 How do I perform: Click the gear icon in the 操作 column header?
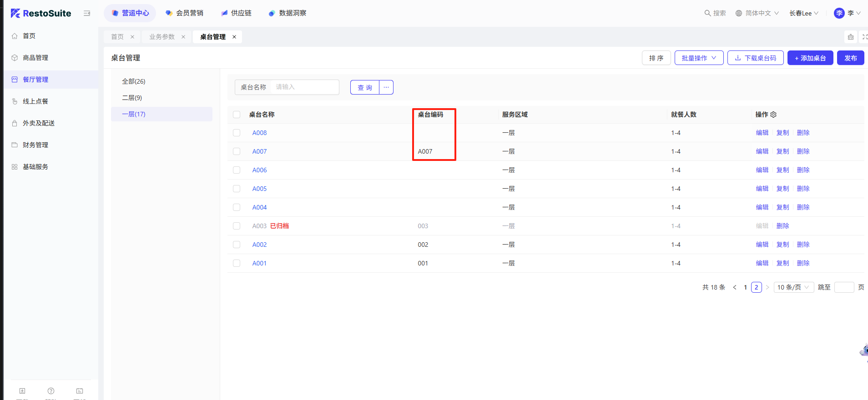click(x=773, y=115)
